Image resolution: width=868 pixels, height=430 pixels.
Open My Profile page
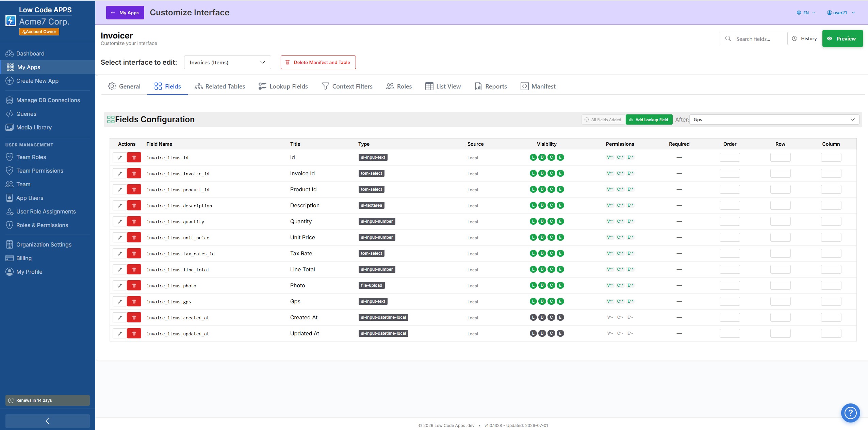coord(48,272)
